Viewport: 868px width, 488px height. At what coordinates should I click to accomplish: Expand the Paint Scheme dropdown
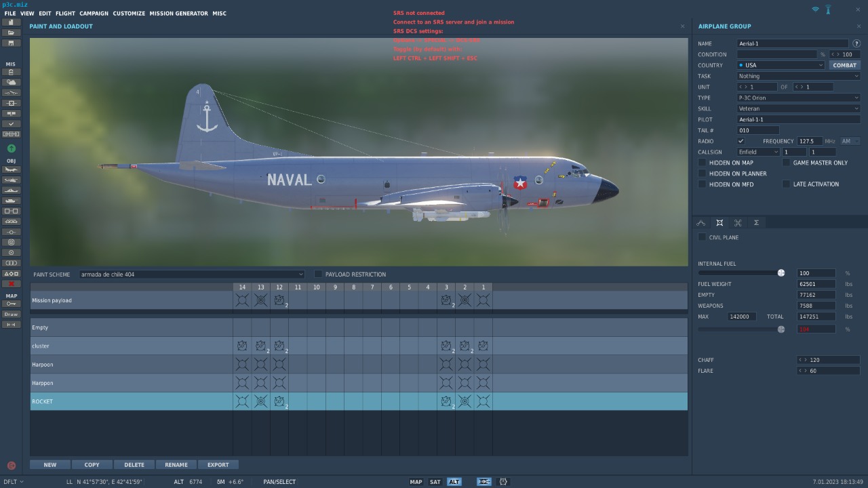[191, 274]
